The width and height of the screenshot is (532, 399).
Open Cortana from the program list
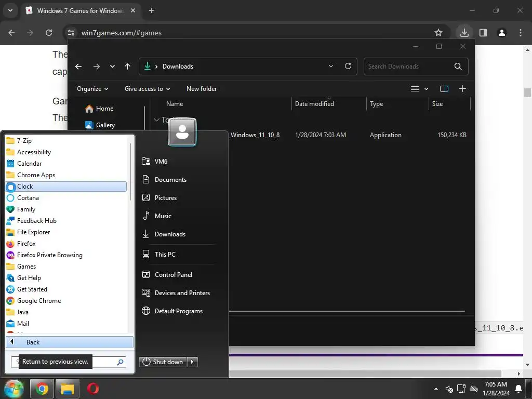(x=66, y=198)
